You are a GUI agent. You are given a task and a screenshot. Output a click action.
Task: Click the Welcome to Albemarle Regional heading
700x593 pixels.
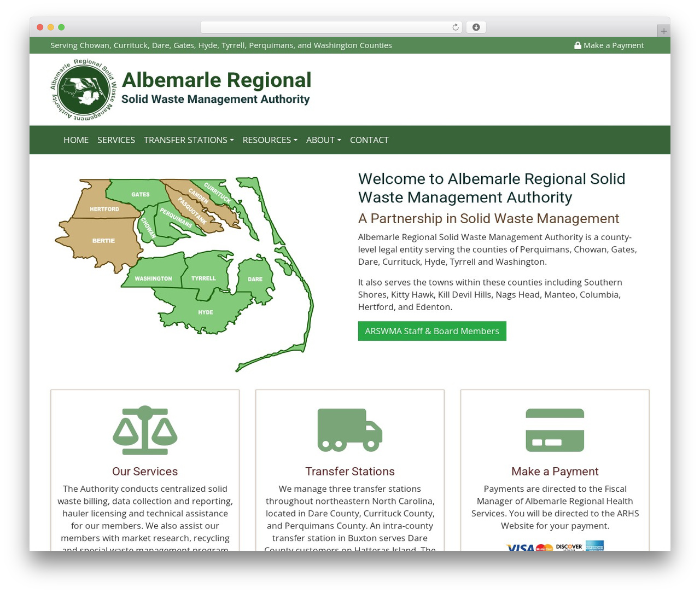(492, 188)
